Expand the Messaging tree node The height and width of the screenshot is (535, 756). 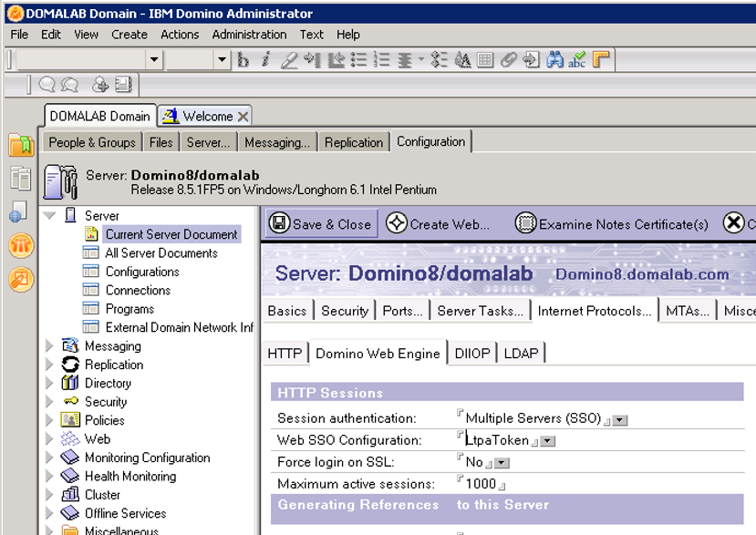(49, 345)
